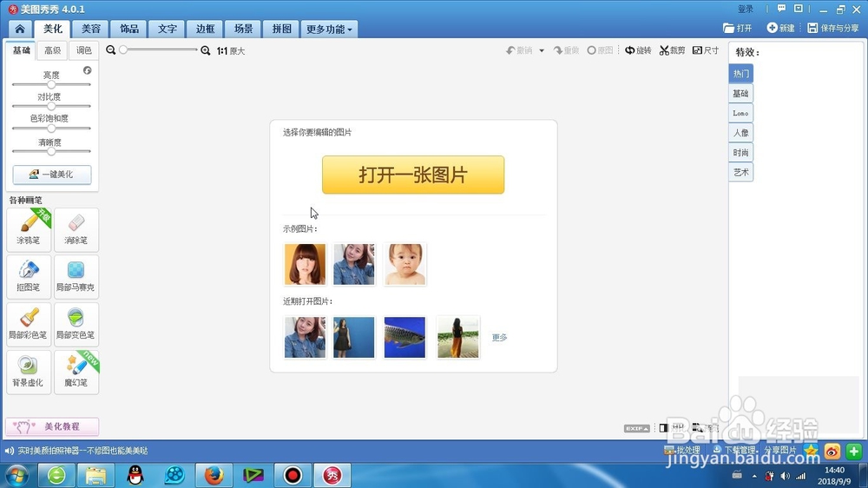This screenshot has width=868, height=488.
Task: Open the undo history dropdown arrow
Action: click(x=542, y=50)
